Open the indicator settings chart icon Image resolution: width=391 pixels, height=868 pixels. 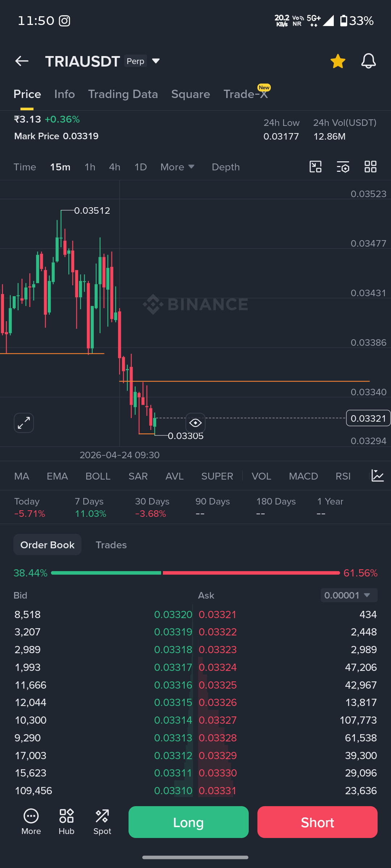pos(378,476)
